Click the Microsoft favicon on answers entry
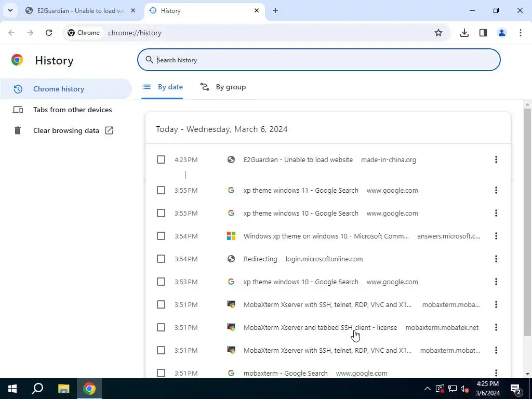532x399 pixels. 231,236
